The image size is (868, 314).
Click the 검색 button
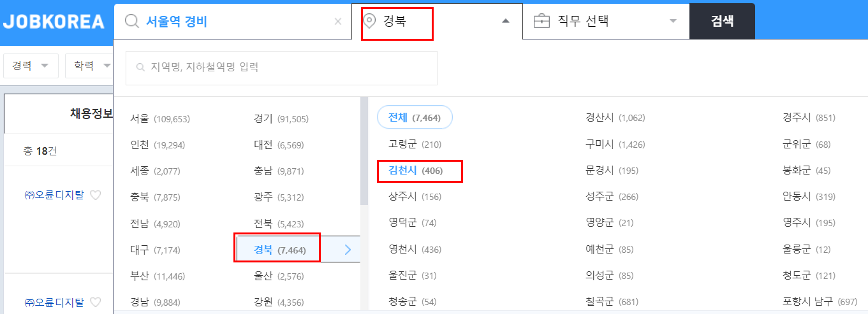(x=722, y=21)
